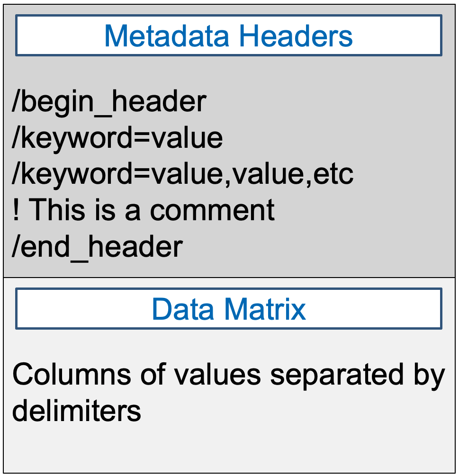Select the /begin_header line
The width and height of the screenshot is (459, 476).
point(109,101)
